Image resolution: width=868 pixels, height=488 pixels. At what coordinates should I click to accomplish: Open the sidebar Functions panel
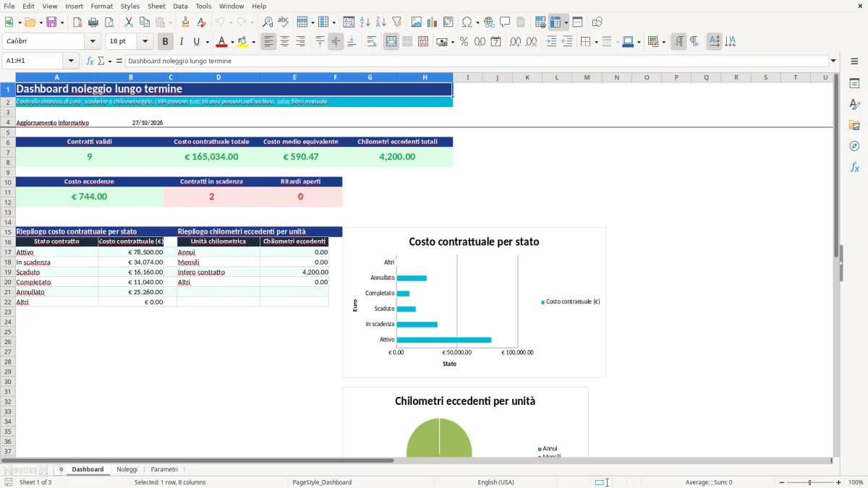[854, 168]
